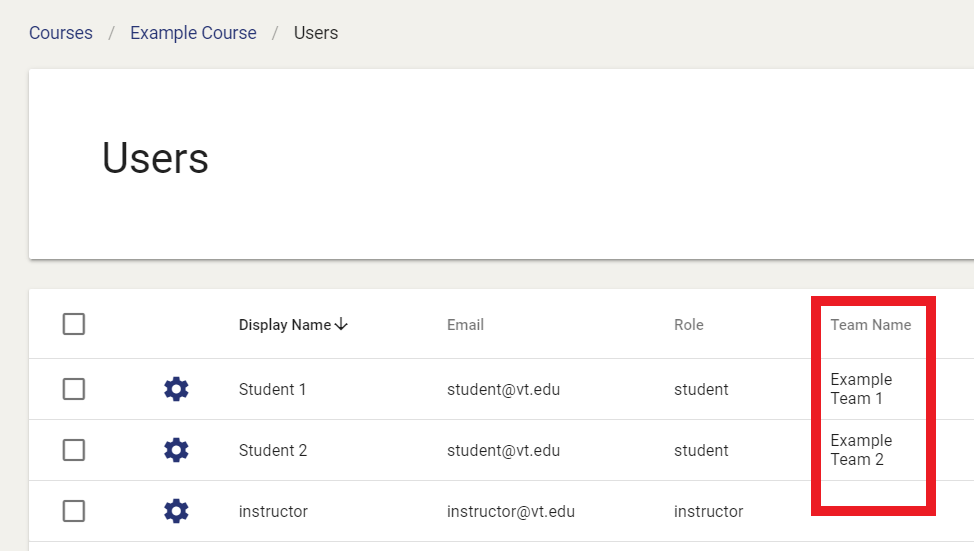Select the Student 2 display name cell
Image resolution: width=974 pixels, height=551 pixels.
tap(273, 450)
